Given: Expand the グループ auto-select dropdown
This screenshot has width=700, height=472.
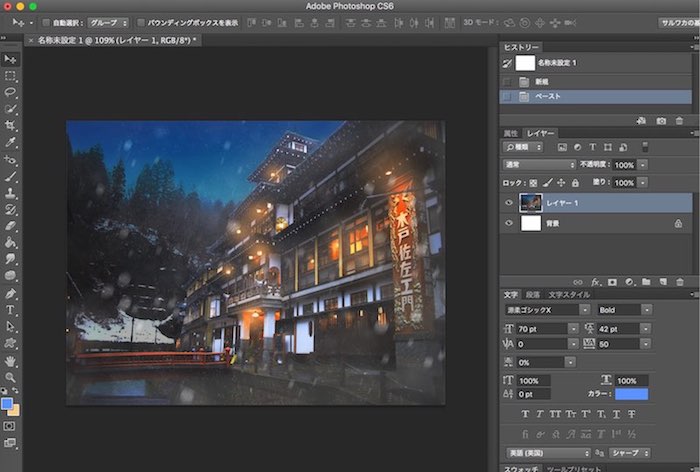Looking at the screenshot, I should (107, 22).
